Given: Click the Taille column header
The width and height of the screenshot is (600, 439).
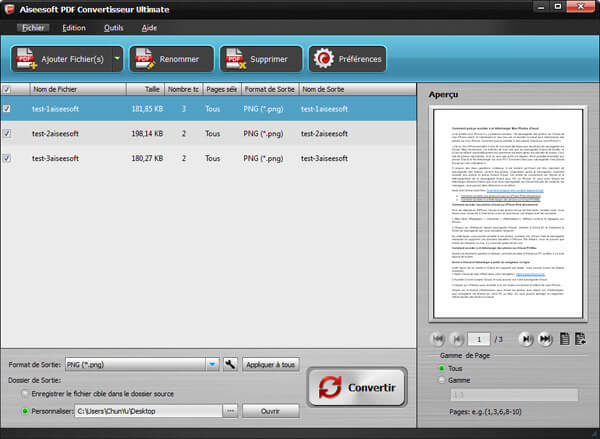Looking at the screenshot, I should point(145,89).
